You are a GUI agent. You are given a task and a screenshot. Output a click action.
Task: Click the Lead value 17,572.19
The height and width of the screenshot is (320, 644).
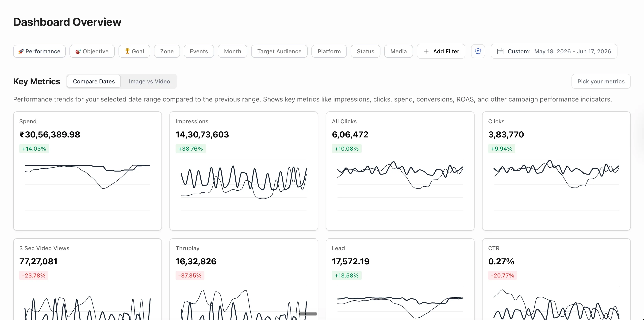point(350,261)
